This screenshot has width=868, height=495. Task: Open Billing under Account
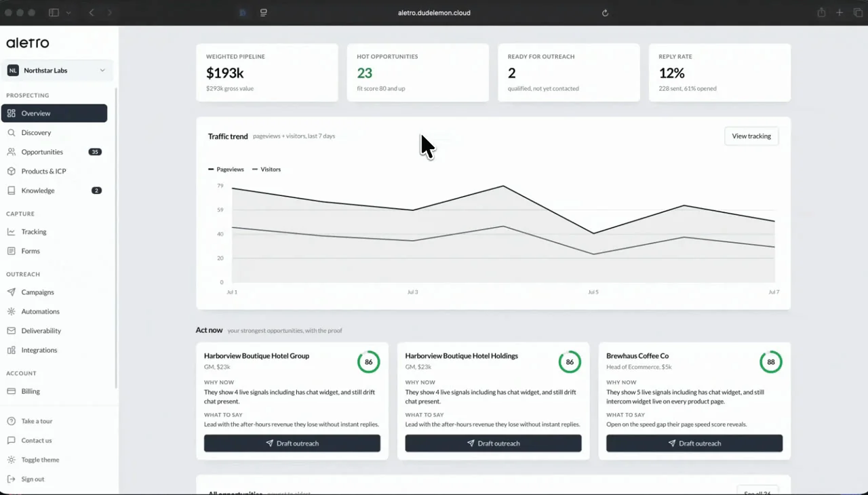pos(54,391)
